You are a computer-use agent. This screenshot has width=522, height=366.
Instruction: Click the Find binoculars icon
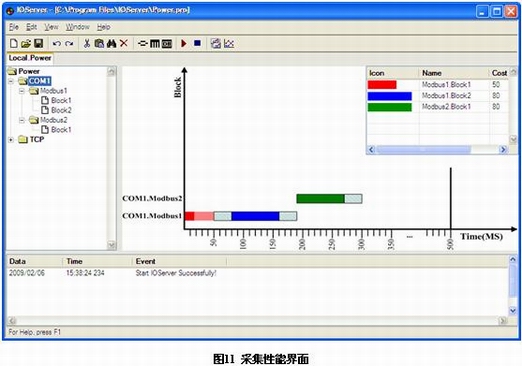tap(111, 43)
